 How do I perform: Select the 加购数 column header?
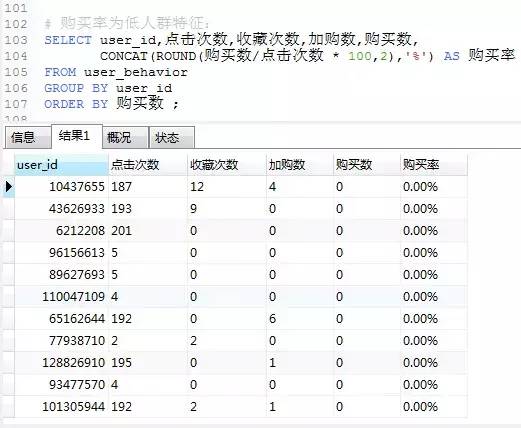(300, 165)
